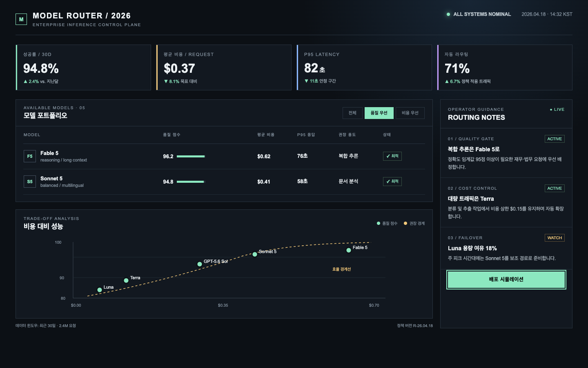Click the 품질 점수 column header
Viewport: 588px width, 368px height.
[171, 135]
